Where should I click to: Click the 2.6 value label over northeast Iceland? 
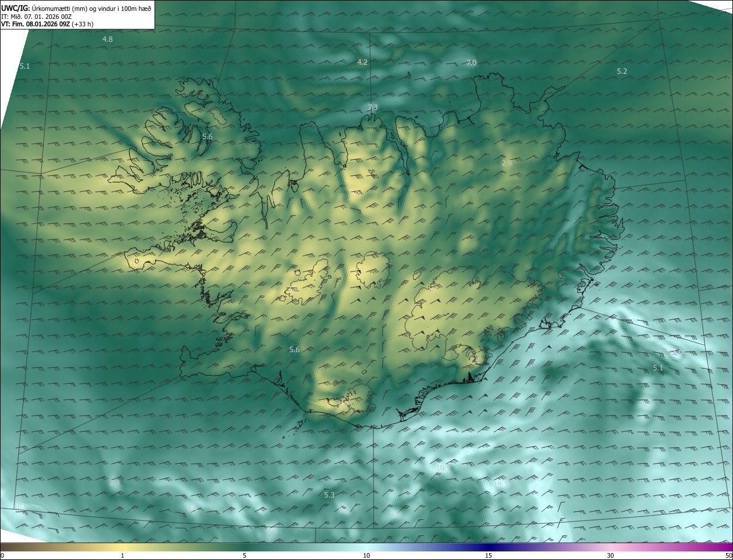507,163
